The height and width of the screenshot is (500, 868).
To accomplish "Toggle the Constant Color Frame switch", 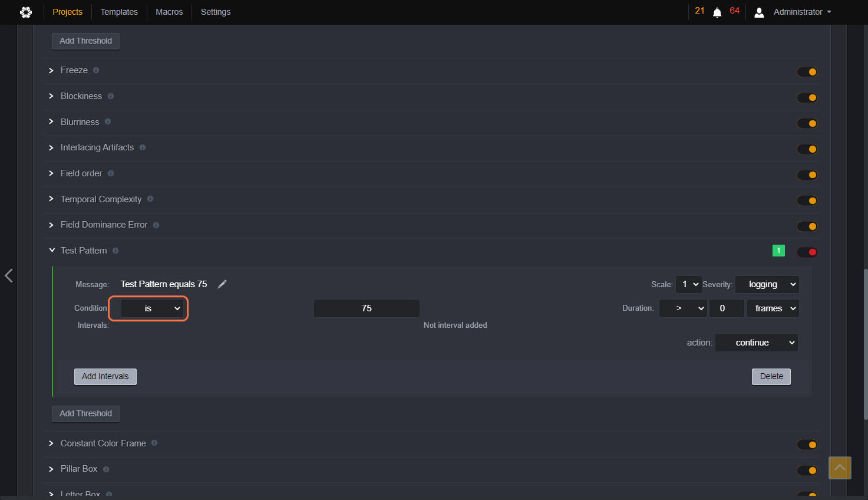I will [x=807, y=445].
